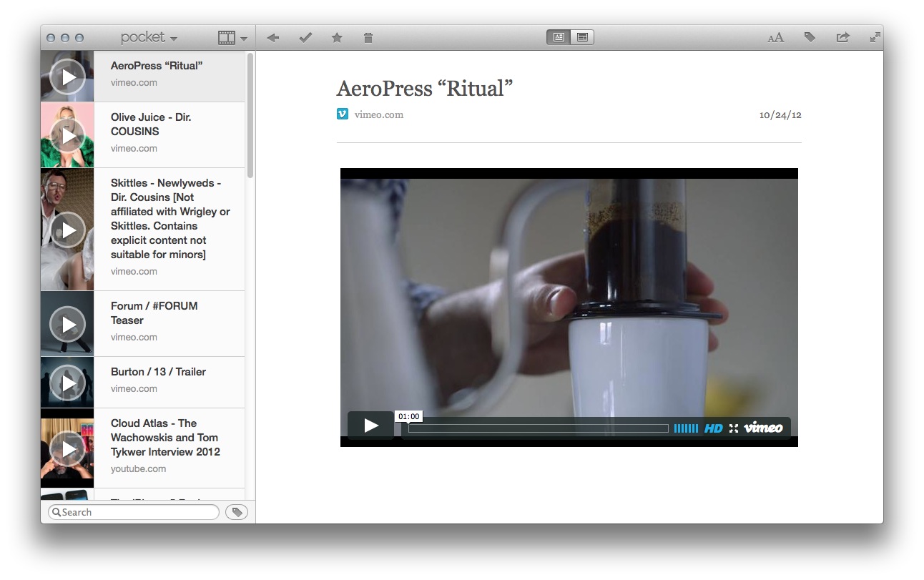Open text style settings (AA icon)
This screenshot has height=580, width=924.
pyautogui.click(x=776, y=38)
